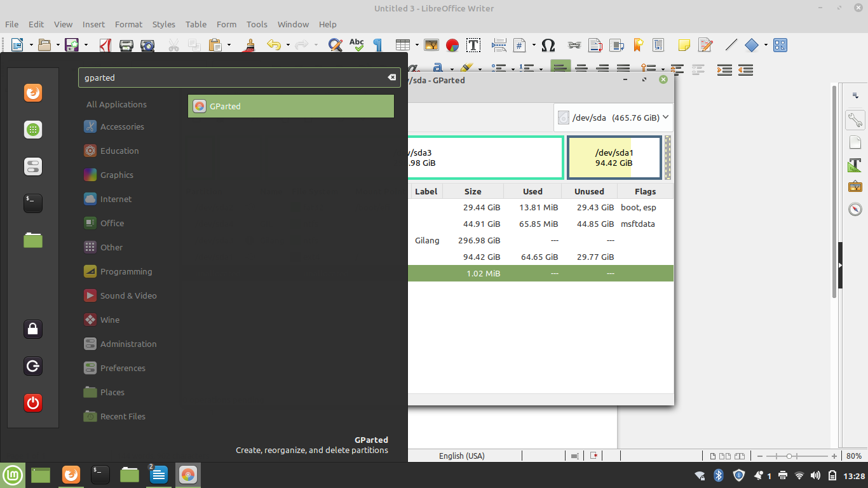The height and width of the screenshot is (488, 868).
Task: Click the red power quit icon
Action: (x=33, y=403)
